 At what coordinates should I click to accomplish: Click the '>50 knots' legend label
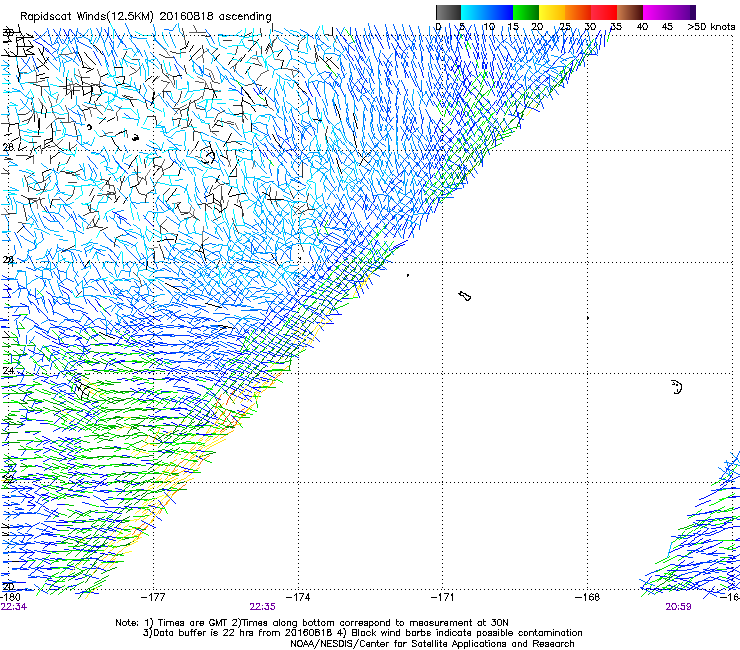coord(711,26)
